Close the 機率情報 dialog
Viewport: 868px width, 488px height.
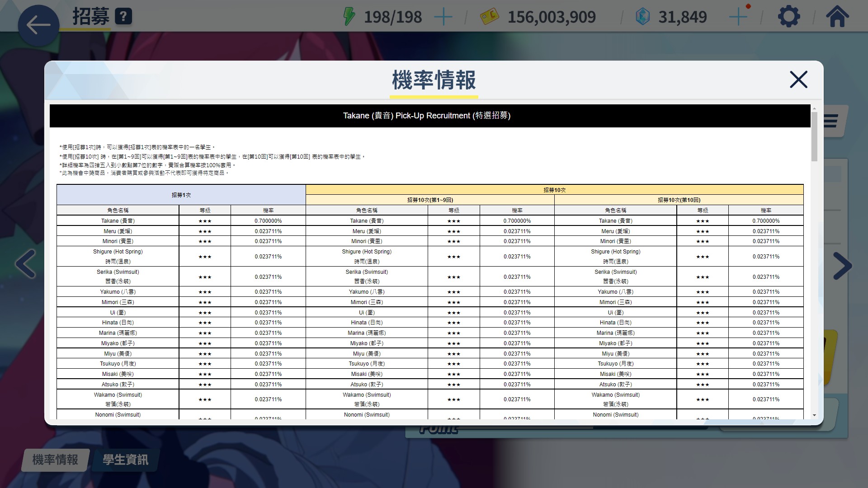coord(798,80)
